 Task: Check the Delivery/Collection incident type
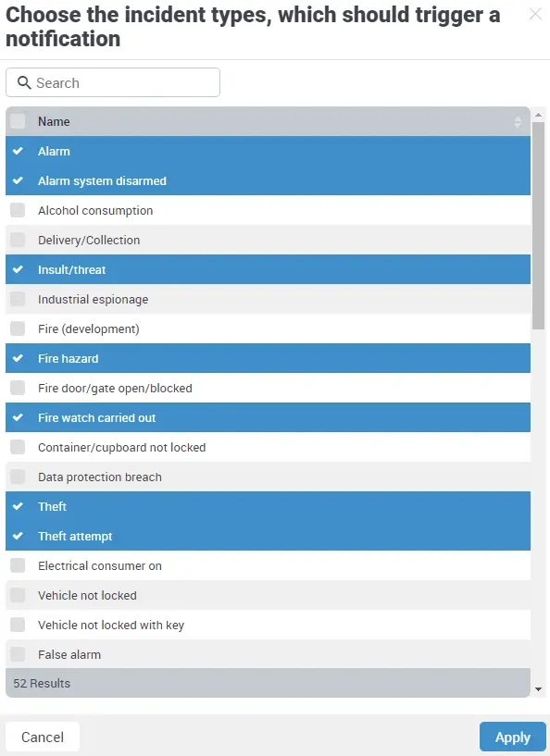[17, 240]
